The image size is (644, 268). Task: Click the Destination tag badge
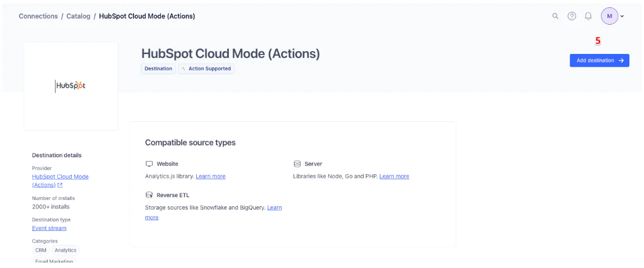click(x=159, y=69)
